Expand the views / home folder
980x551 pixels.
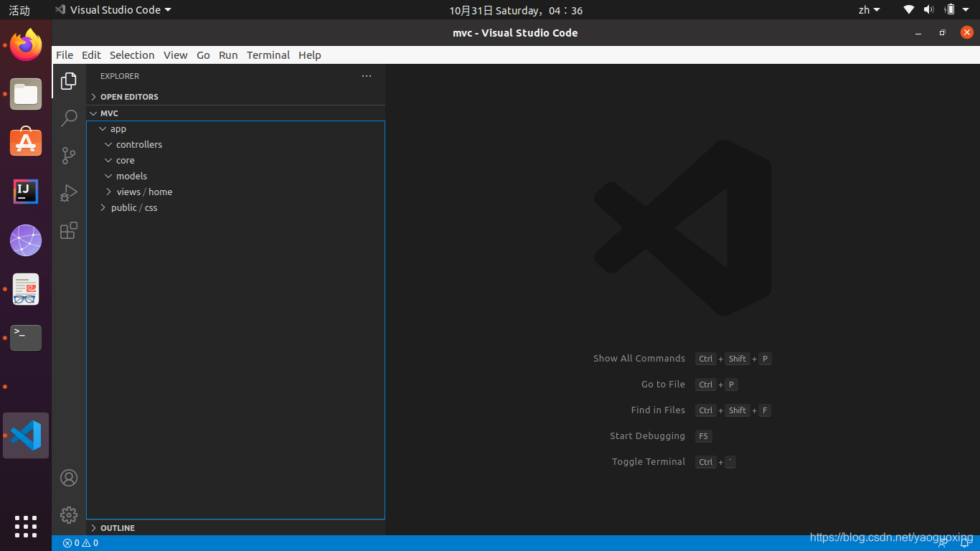pos(235,192)
